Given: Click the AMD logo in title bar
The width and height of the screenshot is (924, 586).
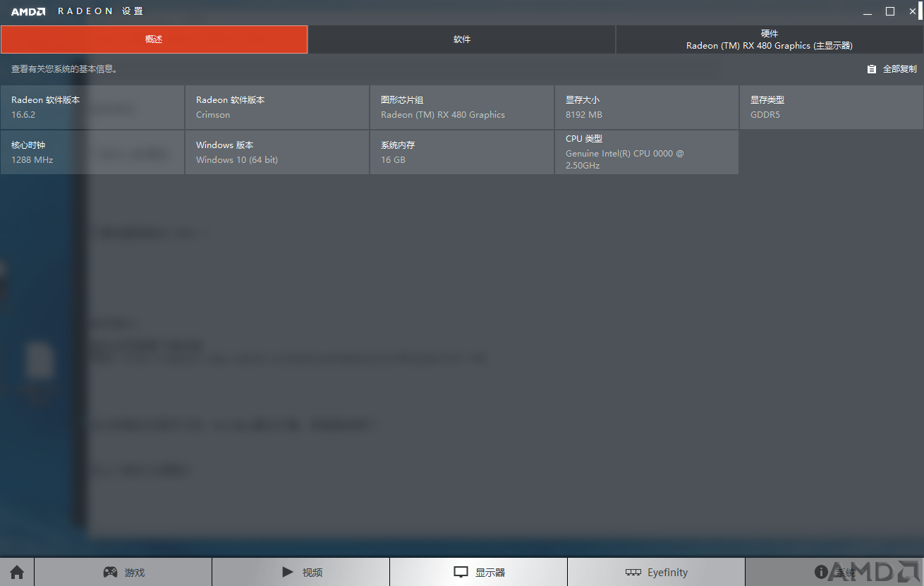Looking at the screenshot, I should [x=28, y=11].
